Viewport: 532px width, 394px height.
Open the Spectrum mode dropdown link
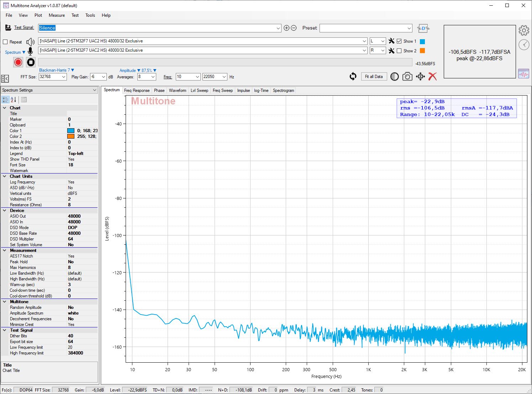15,52
